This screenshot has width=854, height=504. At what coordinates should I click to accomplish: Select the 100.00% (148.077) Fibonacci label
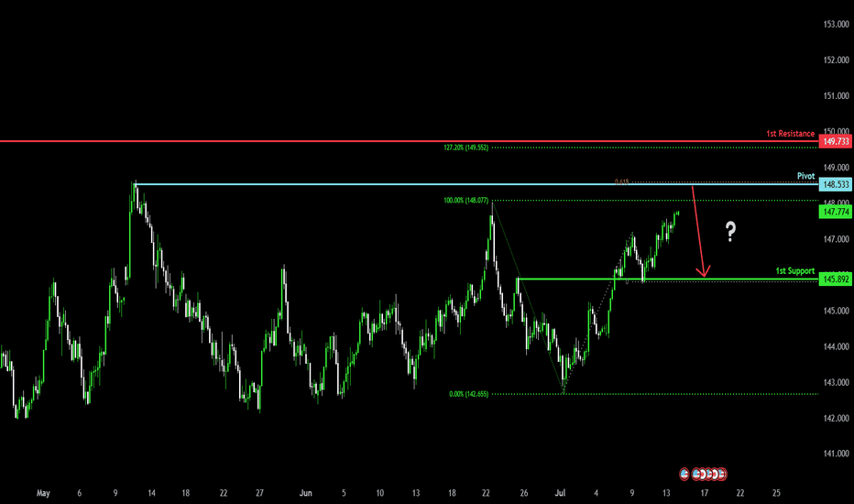pyautogui.click(x=466, y=201)
